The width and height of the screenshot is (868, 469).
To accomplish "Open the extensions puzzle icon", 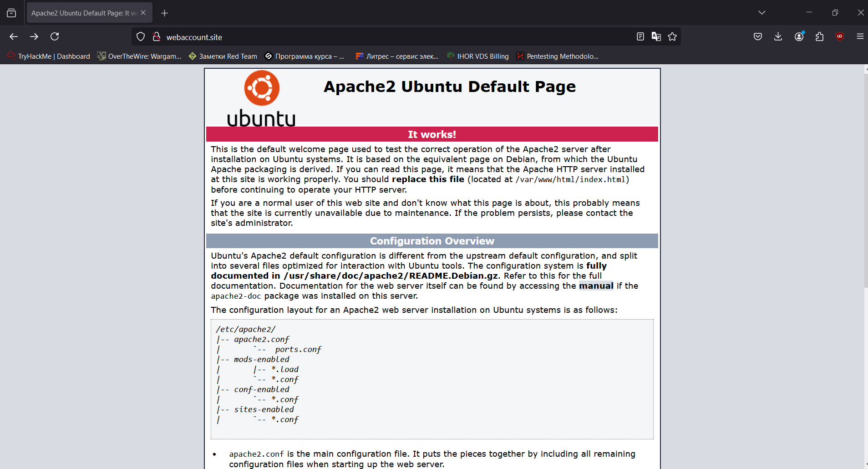I will click(820, 36).
